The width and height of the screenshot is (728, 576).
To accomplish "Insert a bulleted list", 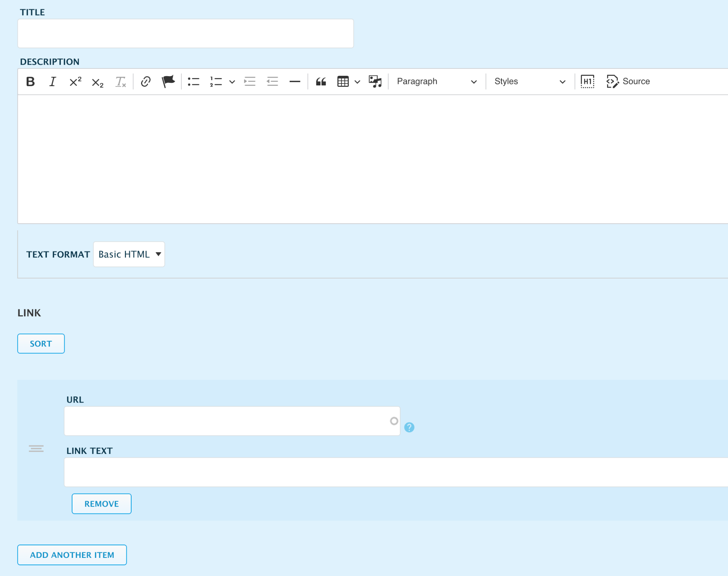I will coord(193,82).
